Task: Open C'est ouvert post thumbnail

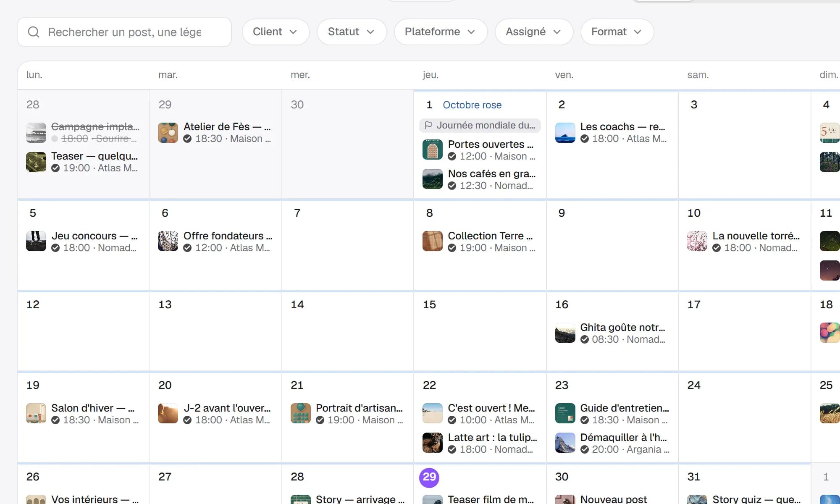Action: pyautogui.click(x=433, y=413)
